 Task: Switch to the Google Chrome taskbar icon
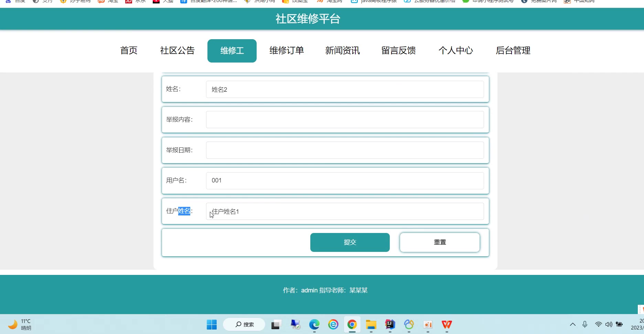pyautogui.click(x=352, y=324)
